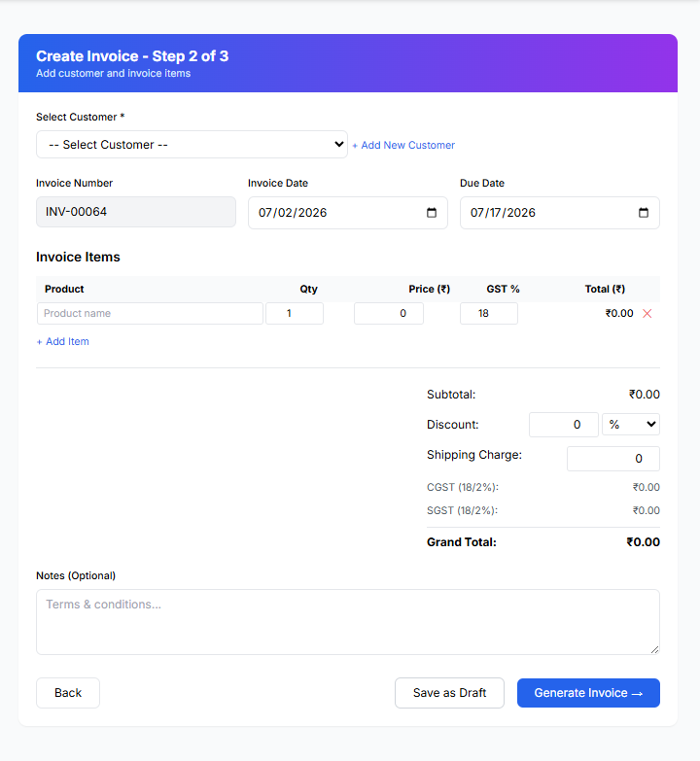Click the Invoice Items heading
Screen dimensions: 700x761
78,257
